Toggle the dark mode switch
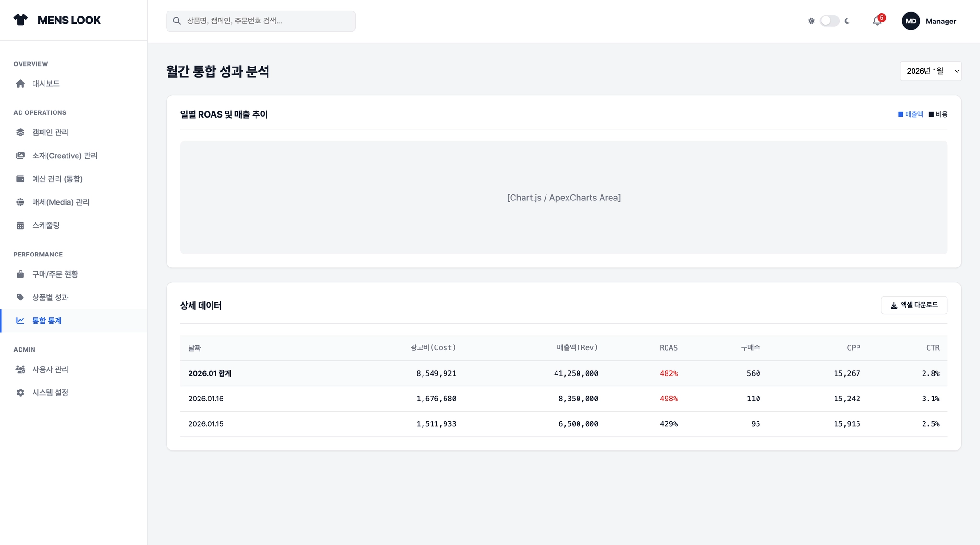The height and width of the screenshot is (545, 980). click(829, 21)
